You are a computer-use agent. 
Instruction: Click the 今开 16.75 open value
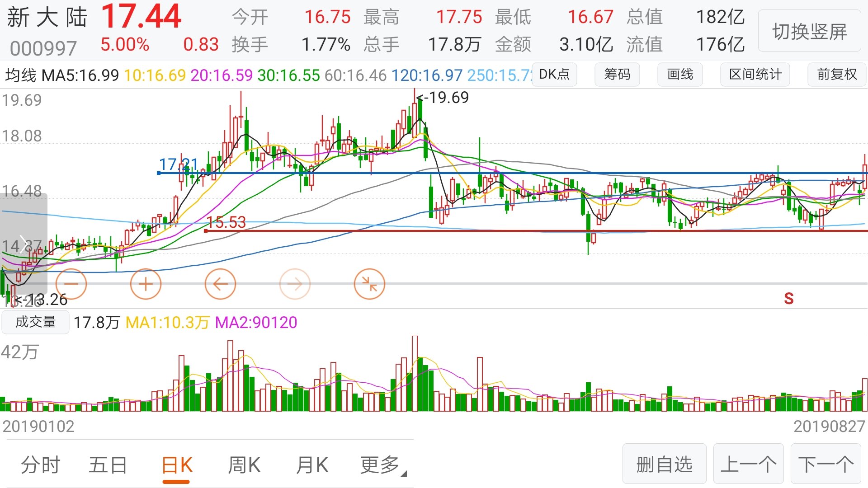328,17
